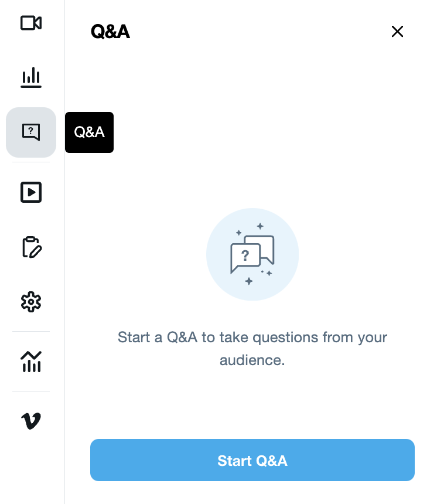The width and height of the screenshot is (437, 504).
Task: Select the Q&A speech bubble sidebar icon
Action: pyautogui.click(x=31, y=132)
